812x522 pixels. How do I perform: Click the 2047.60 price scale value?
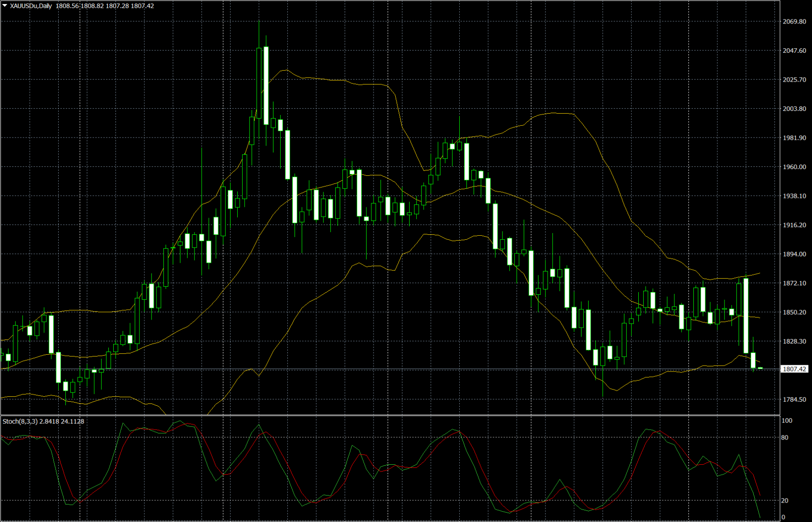pyautogui.click(x=794, y=50)
